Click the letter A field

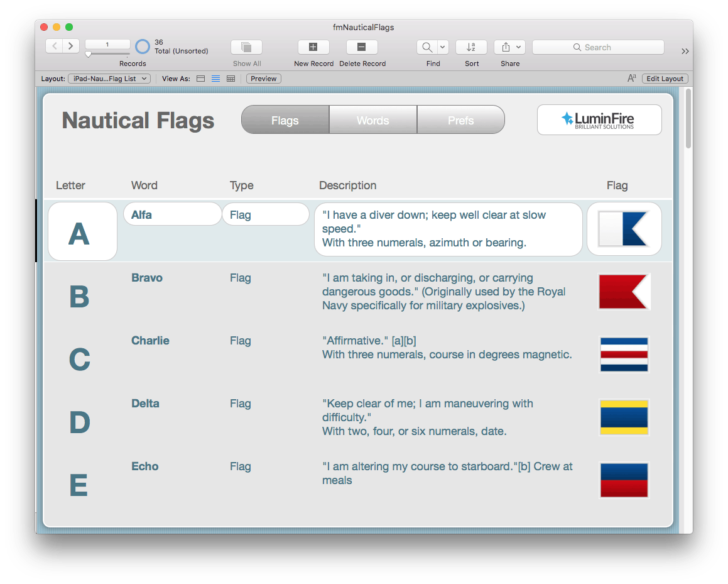click(83, 231)
